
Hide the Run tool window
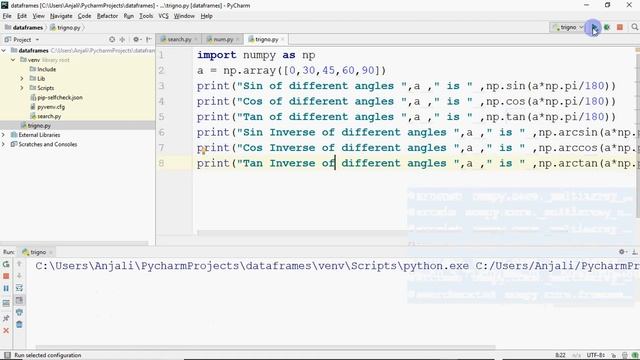(635, 252)
